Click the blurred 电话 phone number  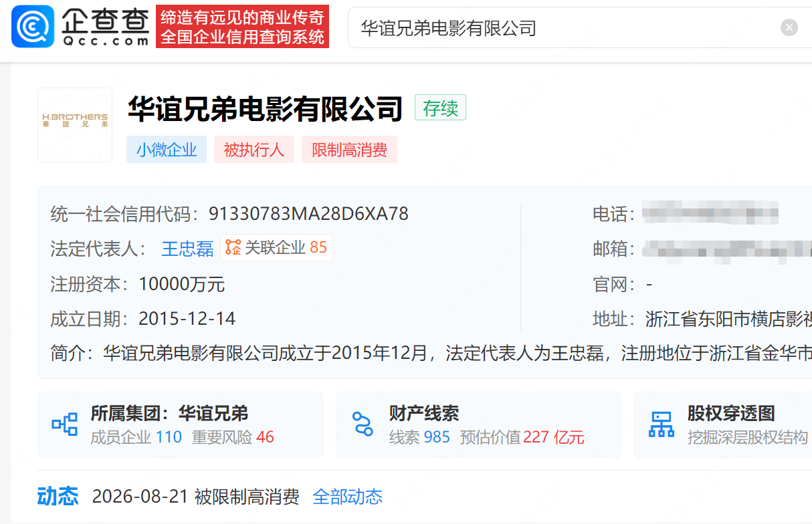tap(710, 214)
